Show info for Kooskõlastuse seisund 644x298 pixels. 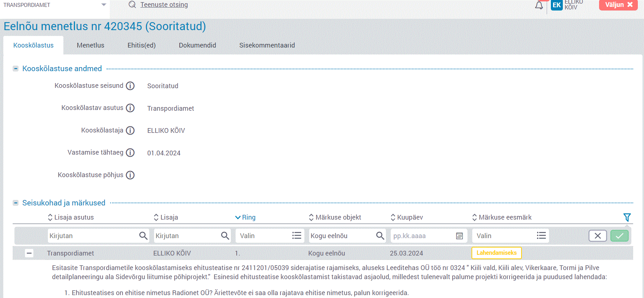click(x=130, y=86)
